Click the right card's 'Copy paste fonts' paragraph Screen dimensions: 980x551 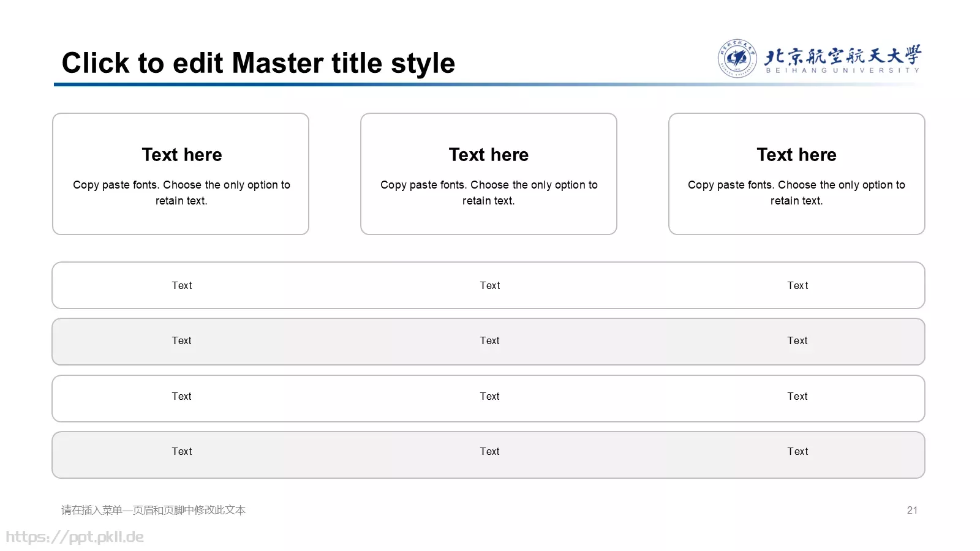[796, 193]
